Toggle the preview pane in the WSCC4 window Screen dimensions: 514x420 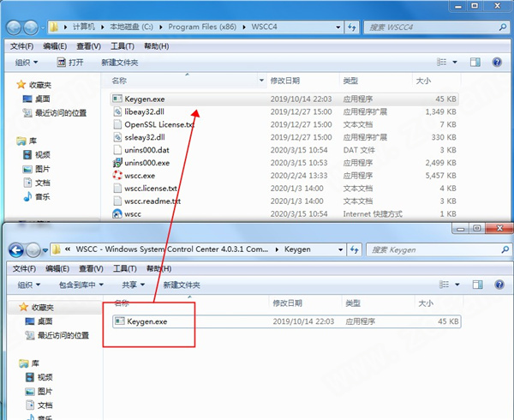click(475, 62)
